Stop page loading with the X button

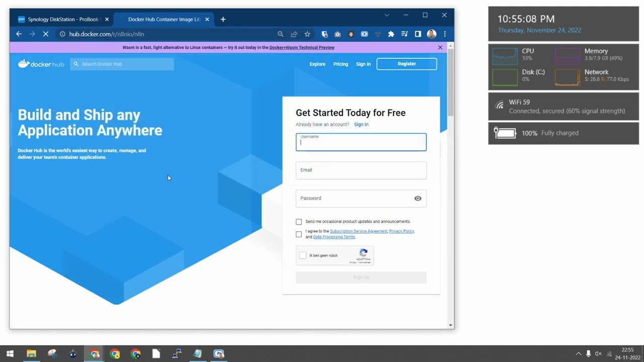point(46,34)
